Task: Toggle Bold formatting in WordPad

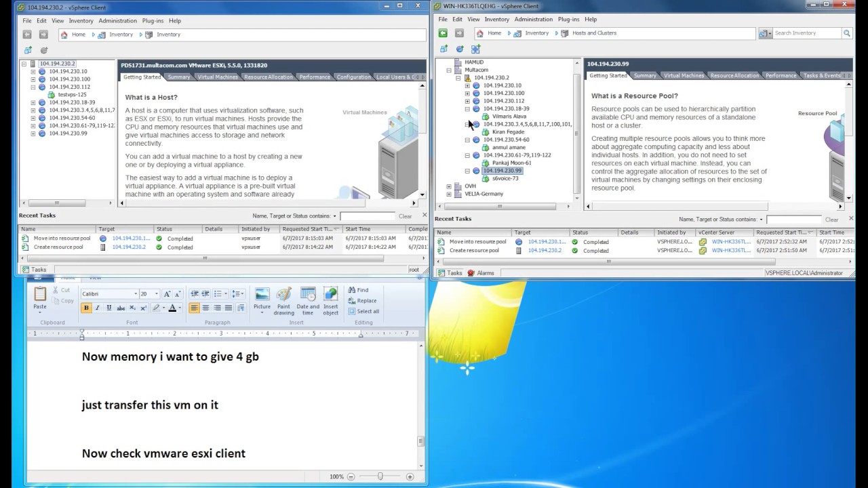Action: coord(86,308)
